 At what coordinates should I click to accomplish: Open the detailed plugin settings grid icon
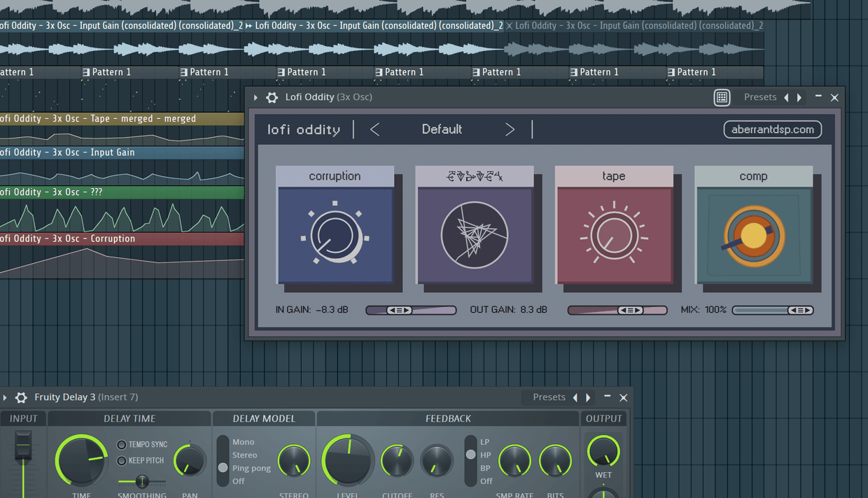722,97
